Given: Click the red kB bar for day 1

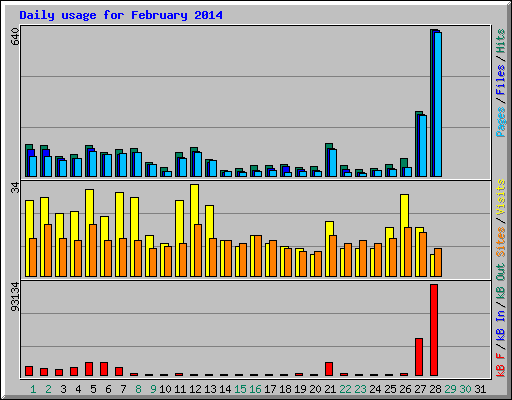Looking at the screenshot, I should pyautogui.click(x=29, y=371).
